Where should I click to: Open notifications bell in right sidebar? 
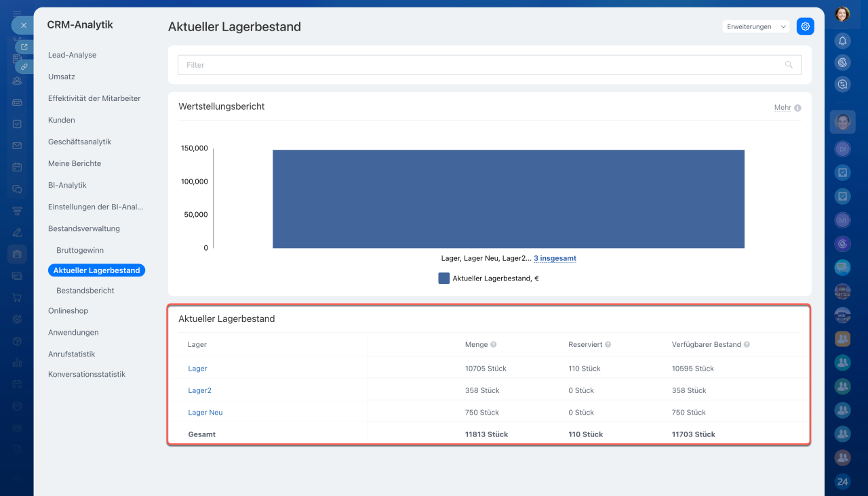pos(842,41)
